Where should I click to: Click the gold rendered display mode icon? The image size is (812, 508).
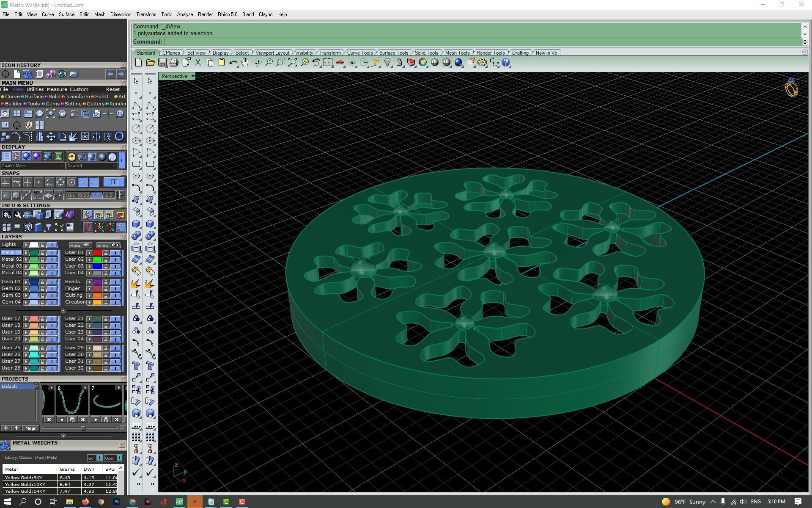[x=71, y=157]
